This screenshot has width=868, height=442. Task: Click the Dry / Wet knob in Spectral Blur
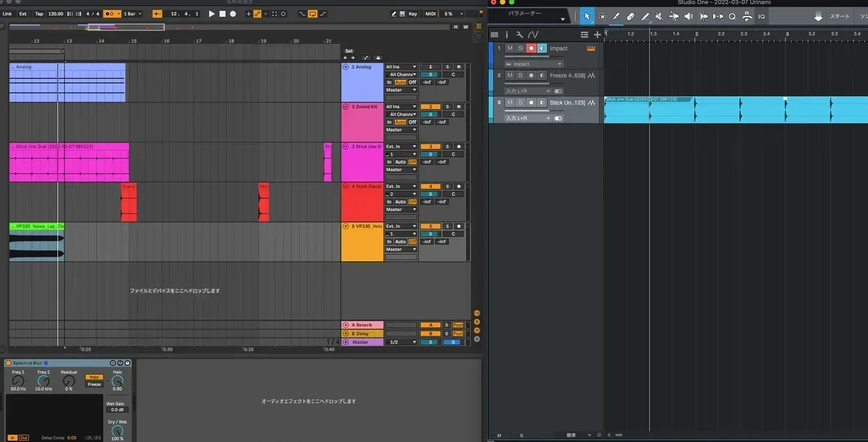(116, 432)
